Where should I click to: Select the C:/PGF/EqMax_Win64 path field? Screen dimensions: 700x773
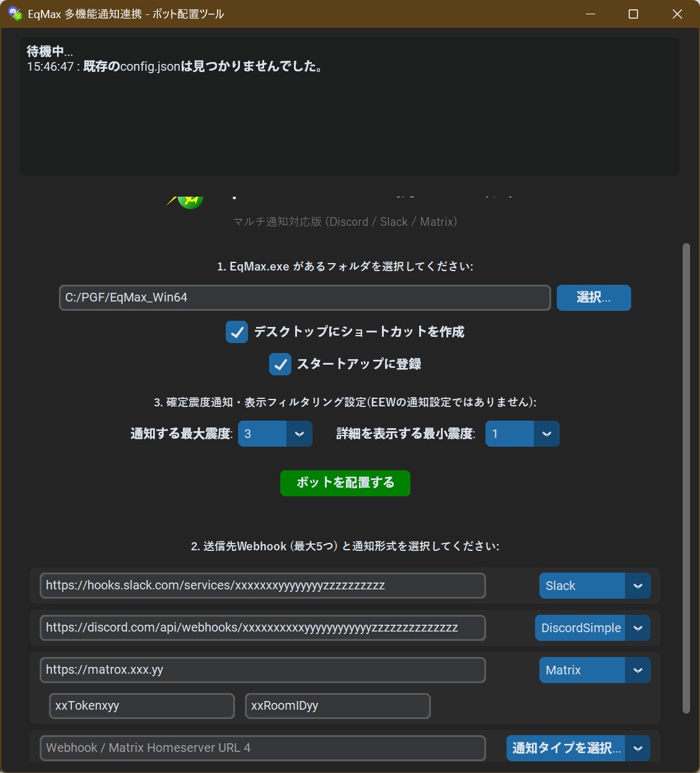coord(304,298)
